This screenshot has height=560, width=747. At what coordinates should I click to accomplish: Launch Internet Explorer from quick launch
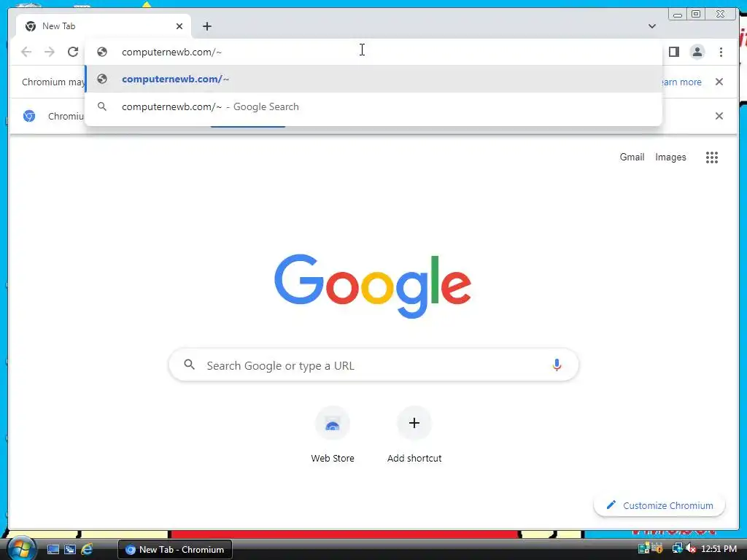[x=87, y=550]
